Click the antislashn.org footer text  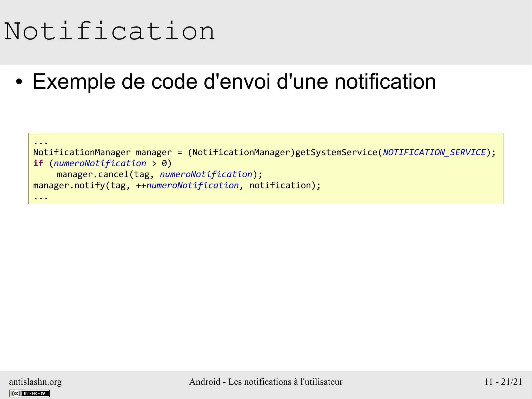(x=35, y=382)
